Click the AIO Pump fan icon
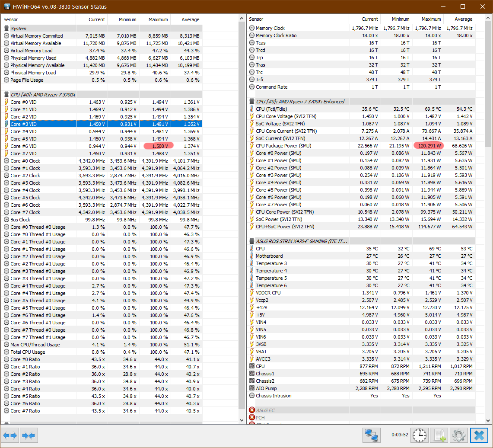 (x=252, y=388)
